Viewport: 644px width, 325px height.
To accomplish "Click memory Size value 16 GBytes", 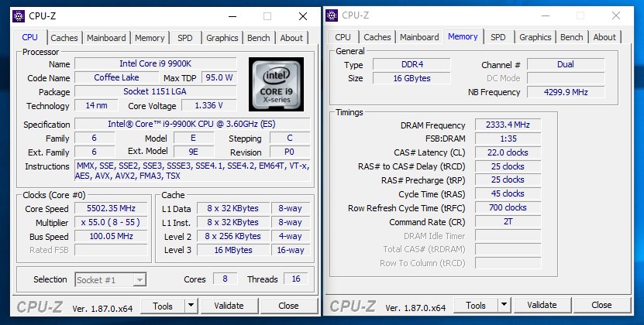I will coord(412,78).
